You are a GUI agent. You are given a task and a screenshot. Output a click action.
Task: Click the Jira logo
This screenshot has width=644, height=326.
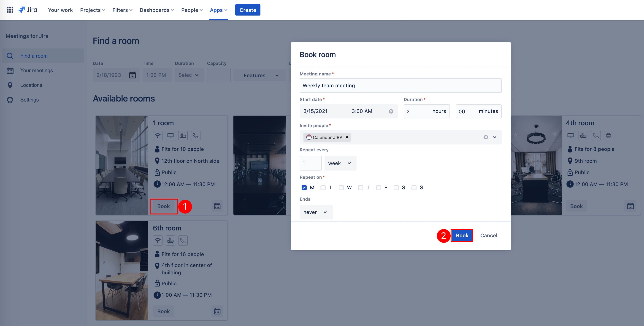point(28,10)
